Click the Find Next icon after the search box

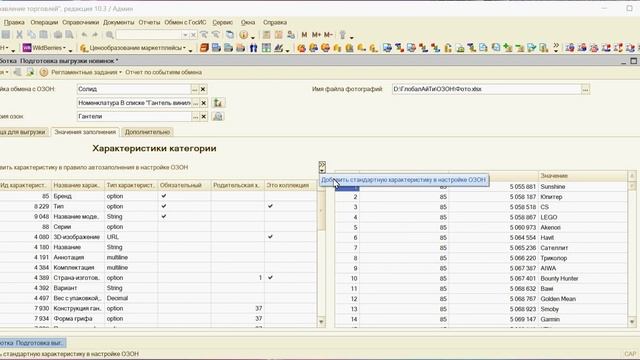tap(204, 35)
